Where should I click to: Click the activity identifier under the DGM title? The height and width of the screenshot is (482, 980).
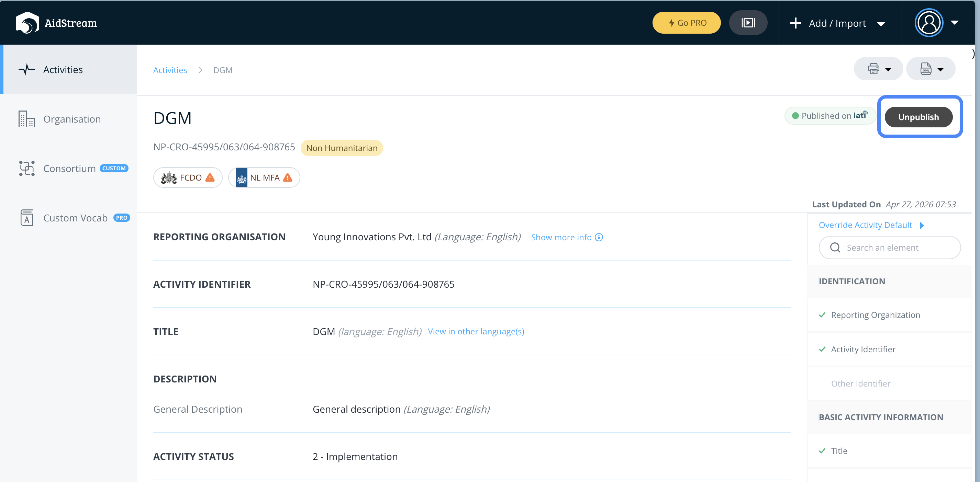pos(224,147)
